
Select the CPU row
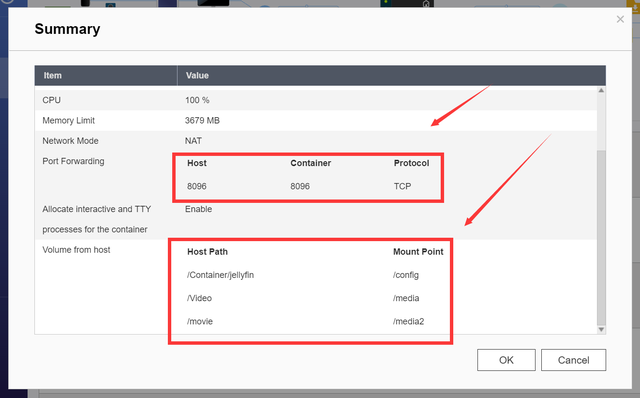(x=316, y=100)
